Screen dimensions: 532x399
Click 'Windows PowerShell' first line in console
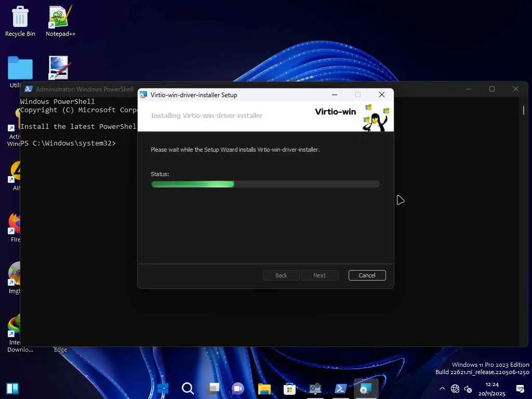(57, 101)
